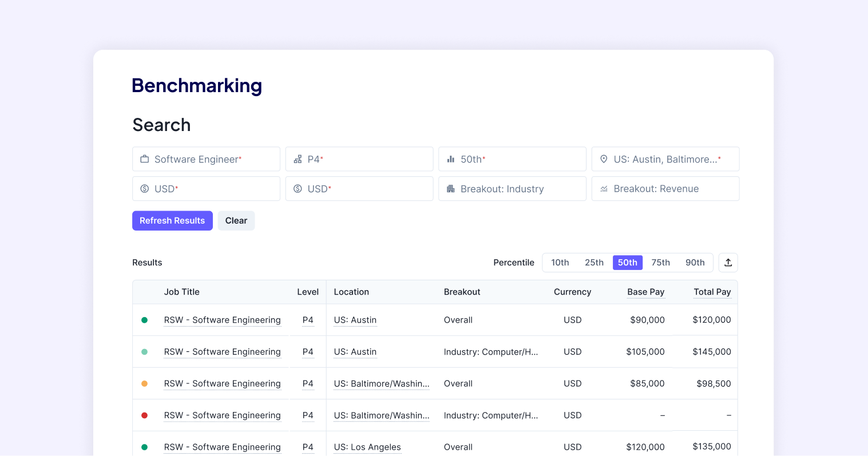Click US: Austin location in the $120,000 total row
The height and width of the screenshot is (456, 868).
(355, 320)
